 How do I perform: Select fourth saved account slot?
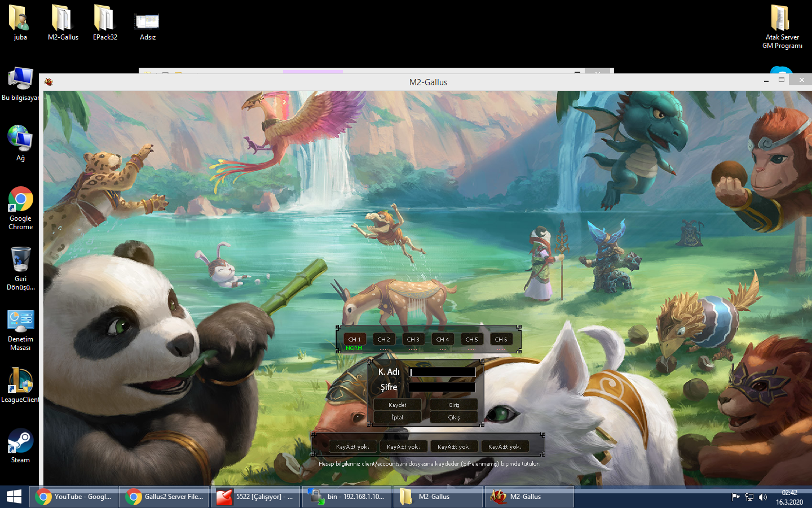505,446
